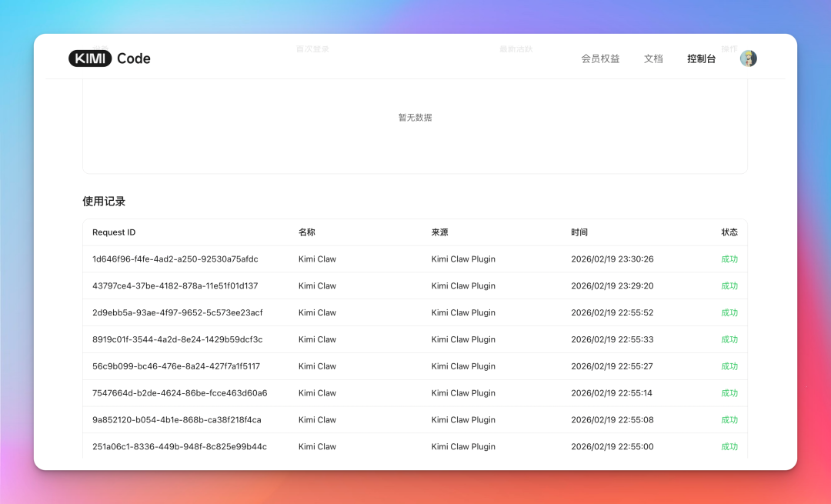This screenshot has width=831, height=504.
Task: Select request ID starting with 56c9b099
Action: click(x=176, y=366)
